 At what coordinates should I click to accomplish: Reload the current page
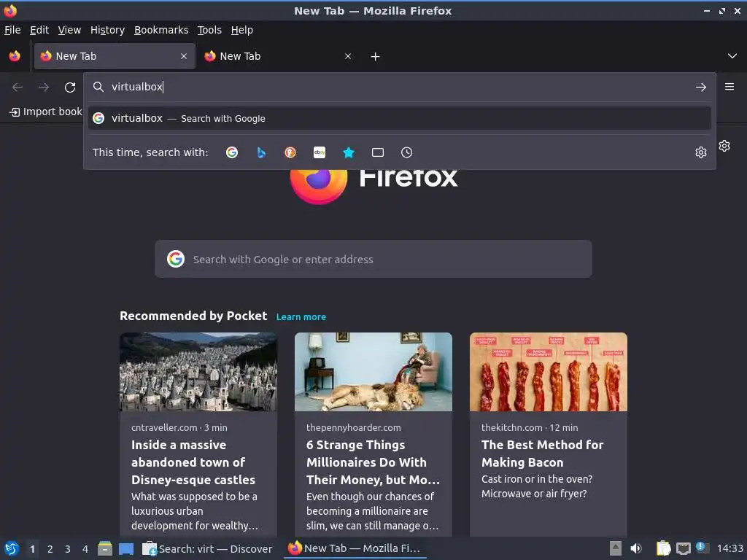coord(70,87)
